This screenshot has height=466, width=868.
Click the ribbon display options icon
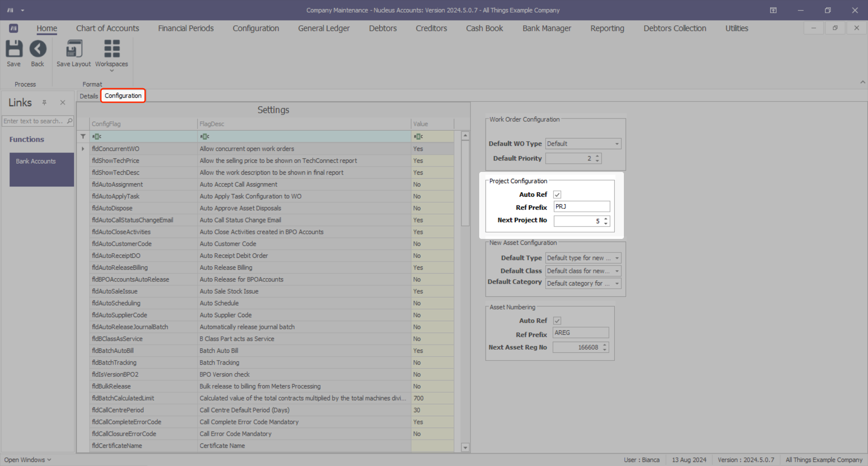774,10
